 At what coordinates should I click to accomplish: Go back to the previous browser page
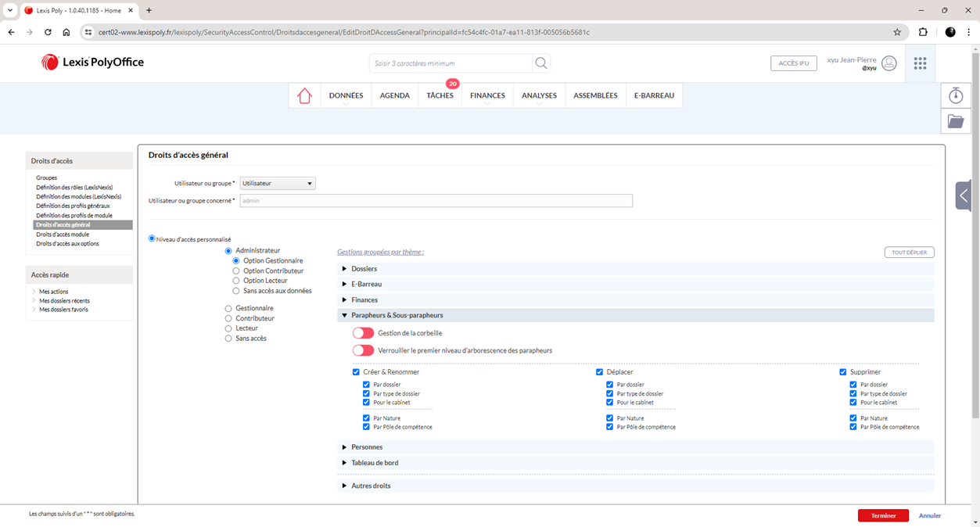(x=11, y=32)
